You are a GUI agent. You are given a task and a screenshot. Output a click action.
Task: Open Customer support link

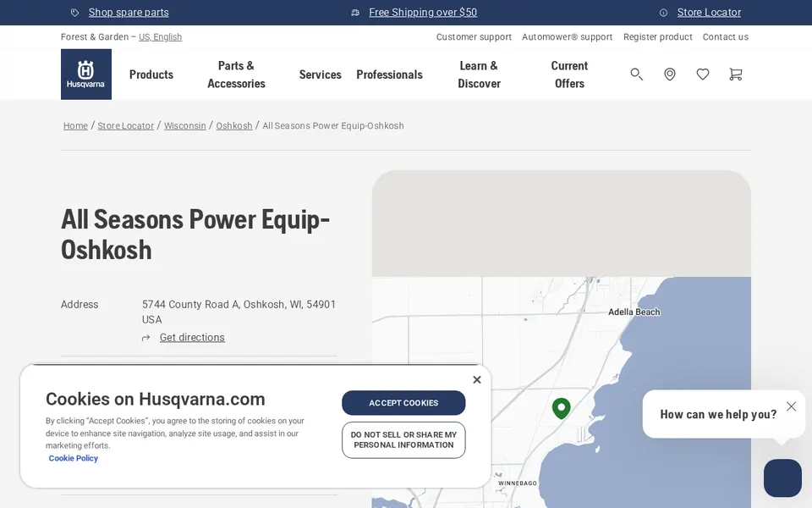click(x=474, y=36)
